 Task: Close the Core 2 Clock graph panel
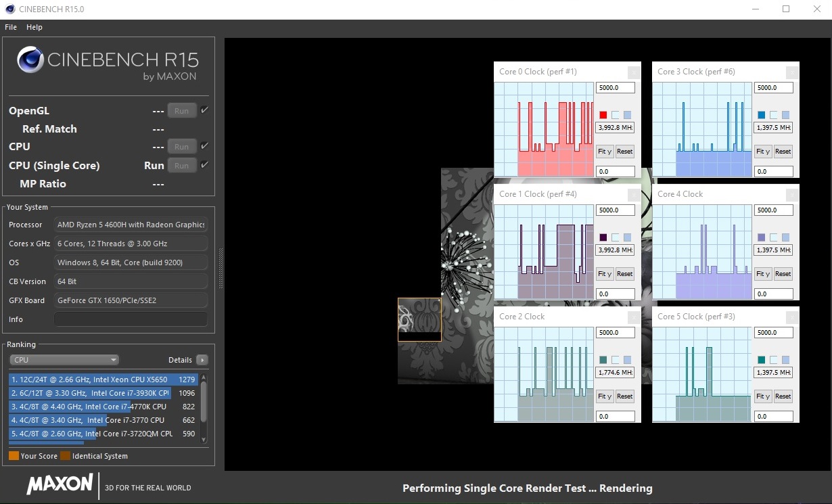(x=633, y=317)
